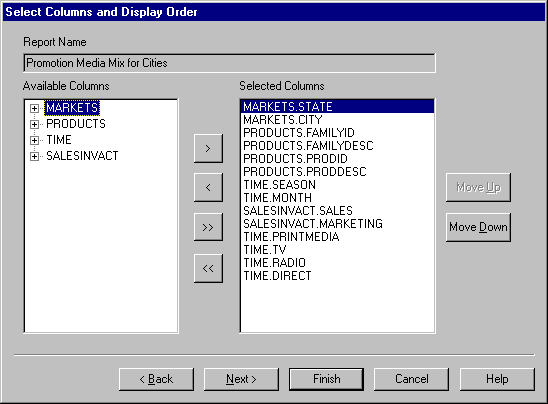Viewport: 548px width, 404px height.
Task: Select TIME.TV row
Action: [338, 250]
